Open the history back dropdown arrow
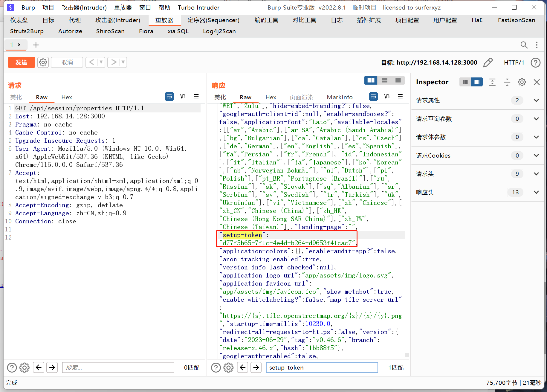Viewport: 547px width, 392px height. click(x=101, y=62)
